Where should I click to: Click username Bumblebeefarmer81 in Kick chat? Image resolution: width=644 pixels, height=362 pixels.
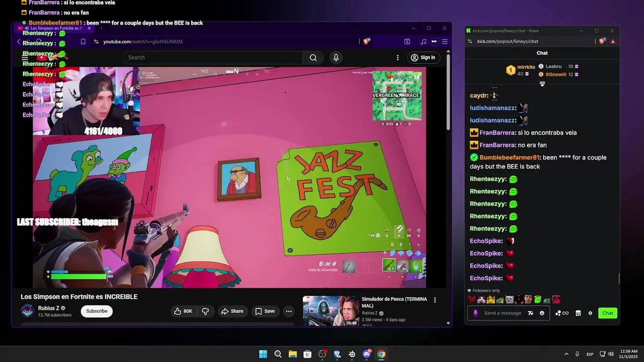509,157
